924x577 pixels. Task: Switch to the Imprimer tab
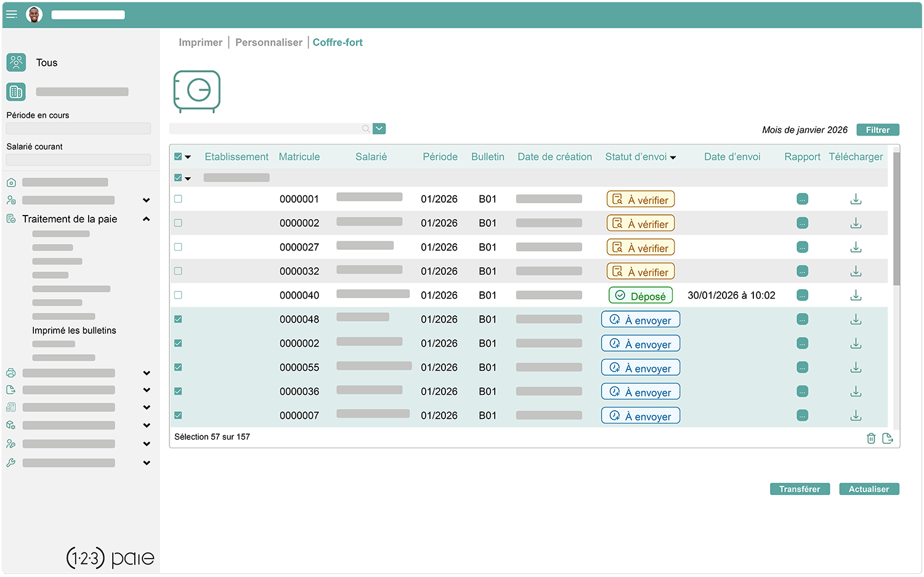pos(200,42)
